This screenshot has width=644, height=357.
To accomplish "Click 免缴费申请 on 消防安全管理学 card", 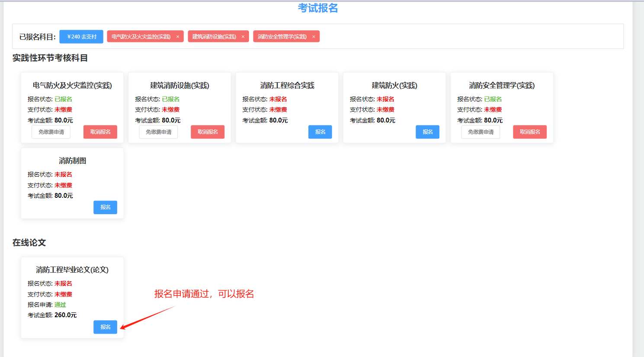I will click(x=481, y=132).
